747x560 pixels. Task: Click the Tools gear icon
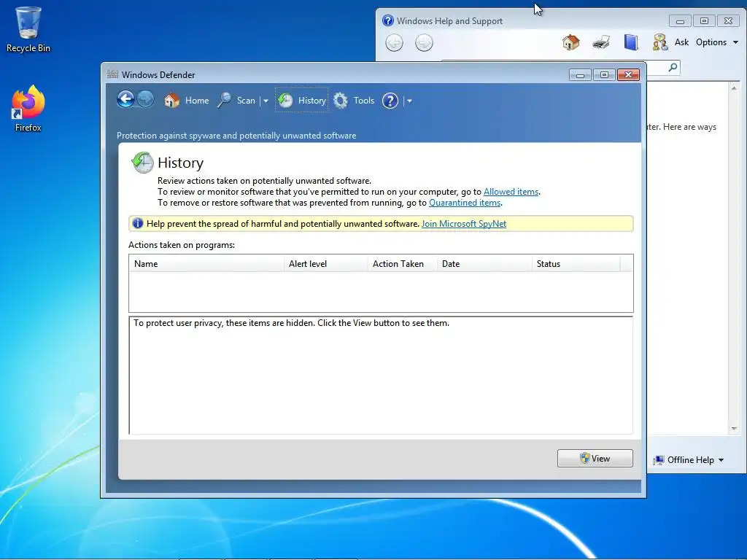point(341,101)
